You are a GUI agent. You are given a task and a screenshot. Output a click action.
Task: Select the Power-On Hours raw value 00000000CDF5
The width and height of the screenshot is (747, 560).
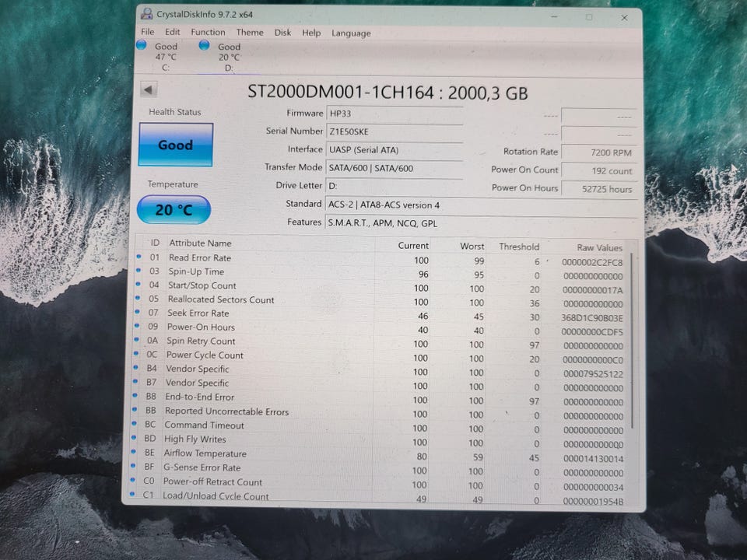[x=591, y=332]
